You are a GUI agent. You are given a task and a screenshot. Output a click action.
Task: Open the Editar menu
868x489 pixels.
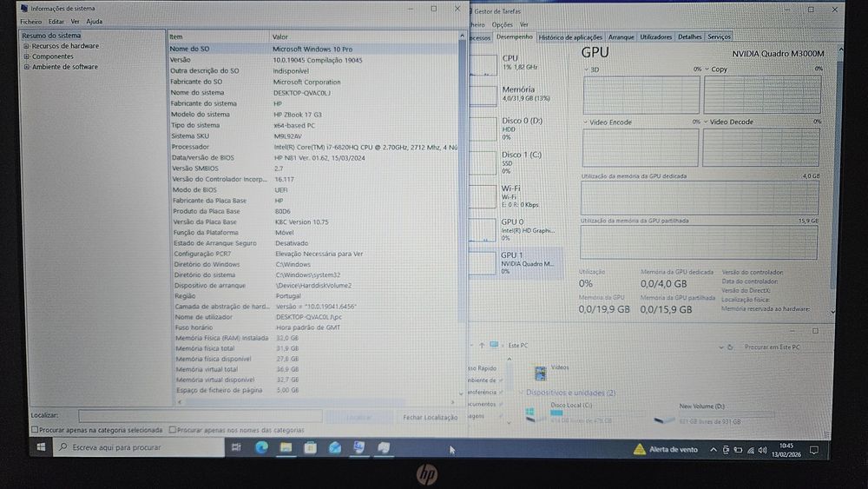pos(56,22)
